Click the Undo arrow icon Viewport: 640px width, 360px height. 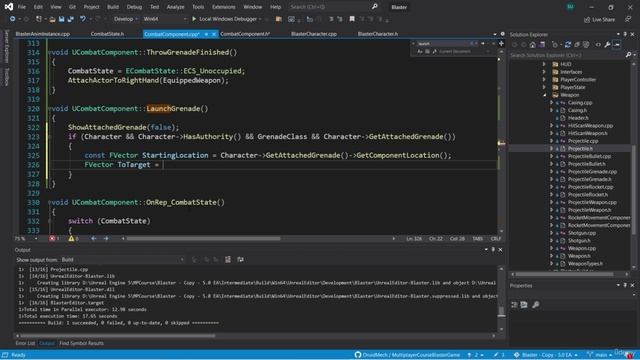(x=83, y=19)
